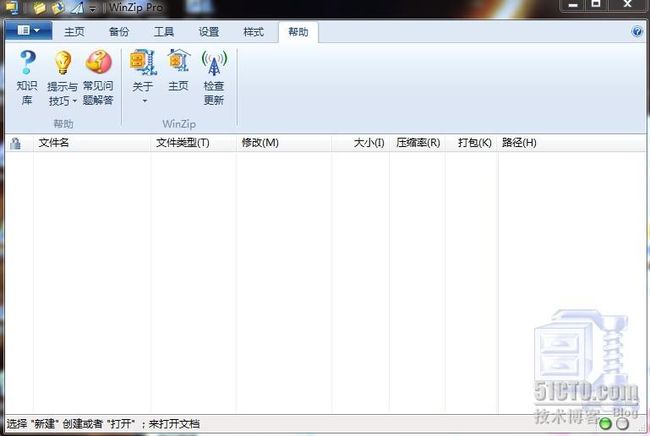Switch to the 备份 ribbon tab
Image resolution: width=650 pixels, height=436 pixels.
pos(119,32)
